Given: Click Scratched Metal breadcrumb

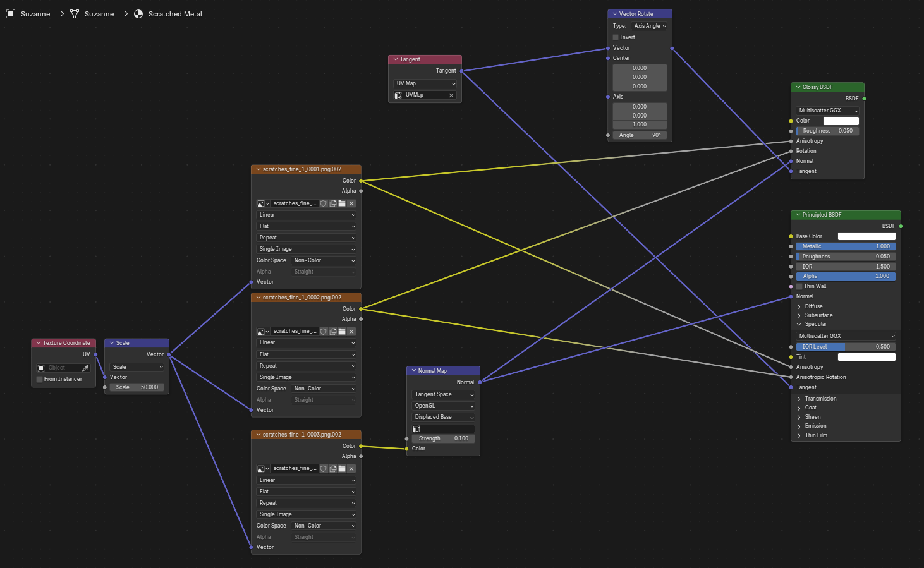Looking at the screenshot, I should [175, 14].
